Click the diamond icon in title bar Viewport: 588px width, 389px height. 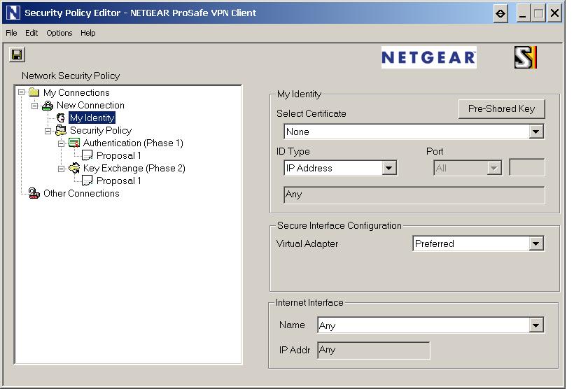(x=500, y=14)
